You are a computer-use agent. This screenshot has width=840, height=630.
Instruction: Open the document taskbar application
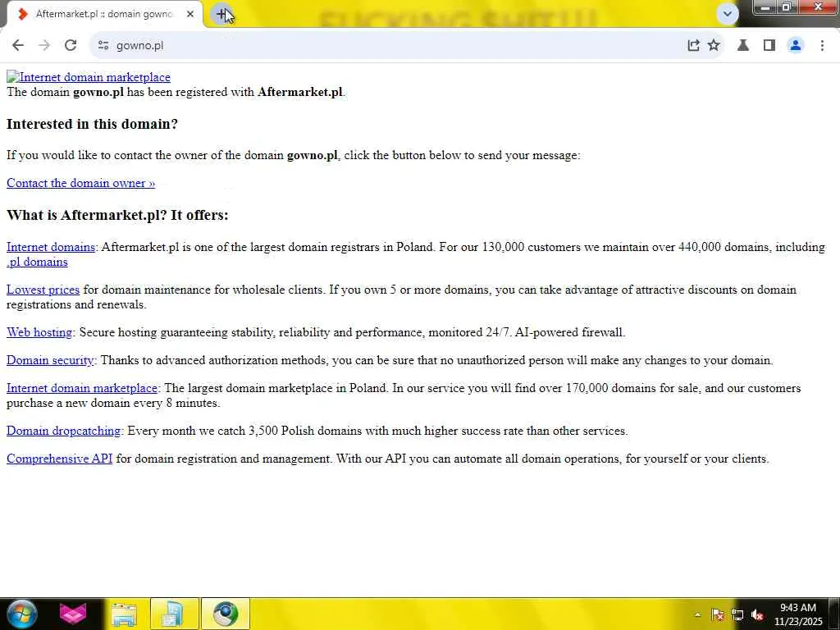tap(174, 614)
